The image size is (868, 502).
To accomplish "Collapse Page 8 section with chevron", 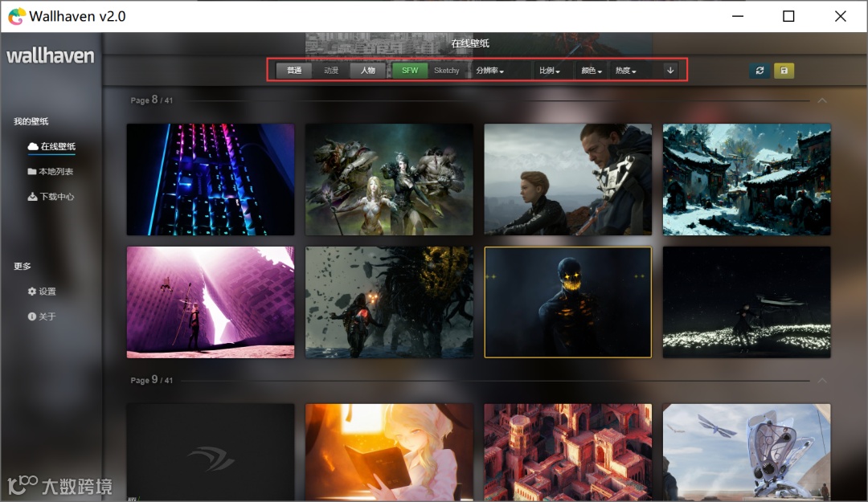I will [x=822, y=100].
